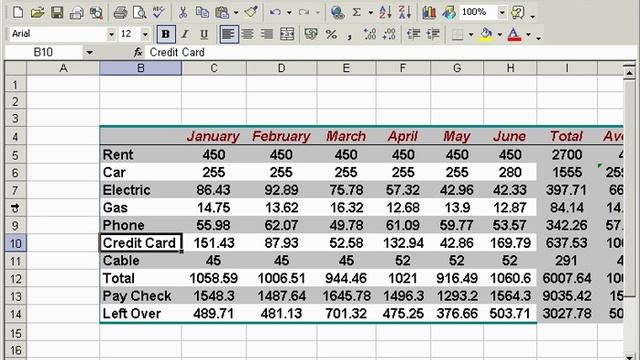
Task: Click the Select All corner button
Action: pos(16,68)
